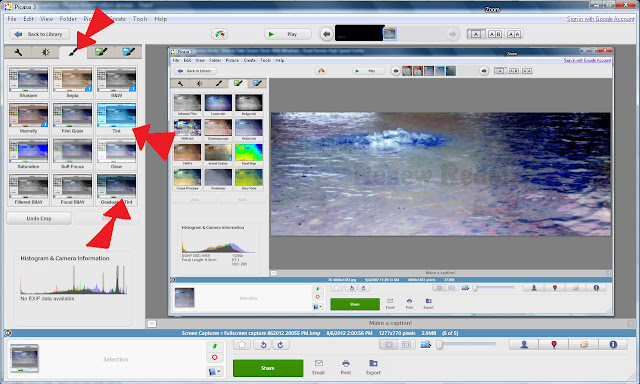Open the photo properties info panel

(613, 345)
